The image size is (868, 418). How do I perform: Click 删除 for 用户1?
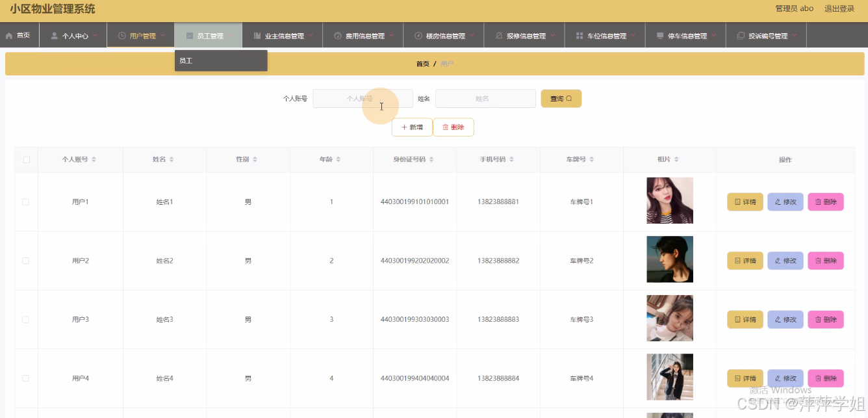[x=826, y=202]
